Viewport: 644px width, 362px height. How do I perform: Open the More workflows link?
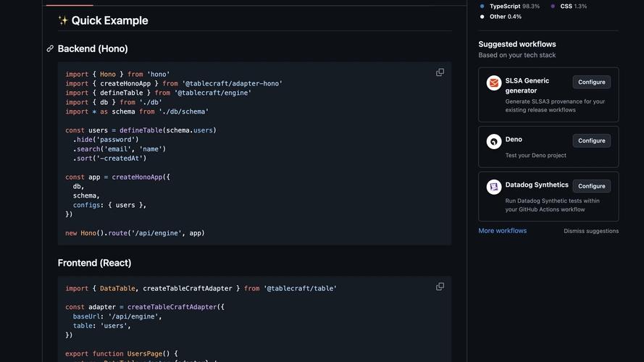tap(502, 231)
